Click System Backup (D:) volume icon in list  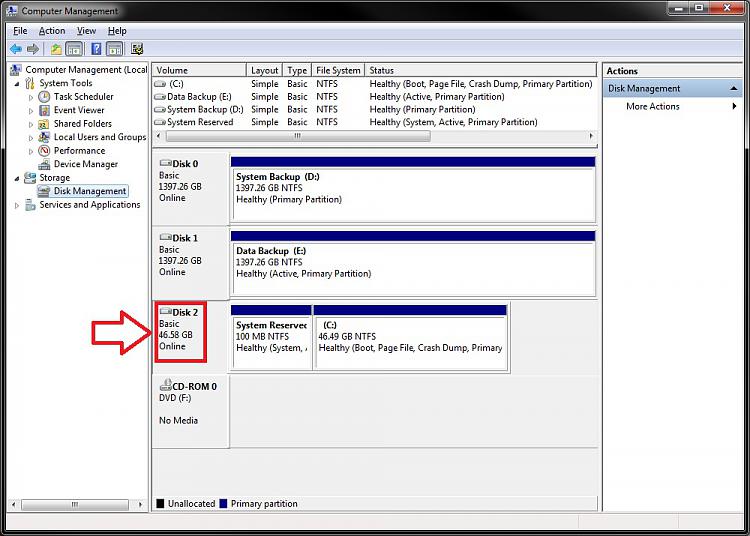pyautogui.click(x=160, y=109)
